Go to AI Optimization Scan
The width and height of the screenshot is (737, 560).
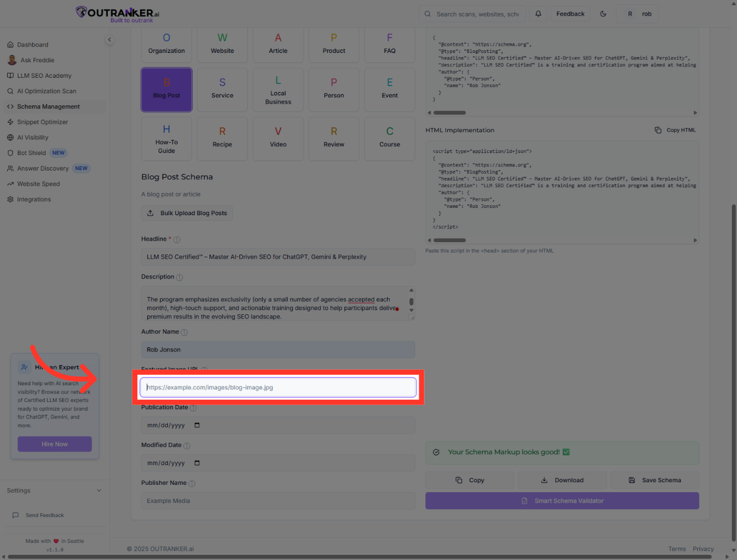47,91
